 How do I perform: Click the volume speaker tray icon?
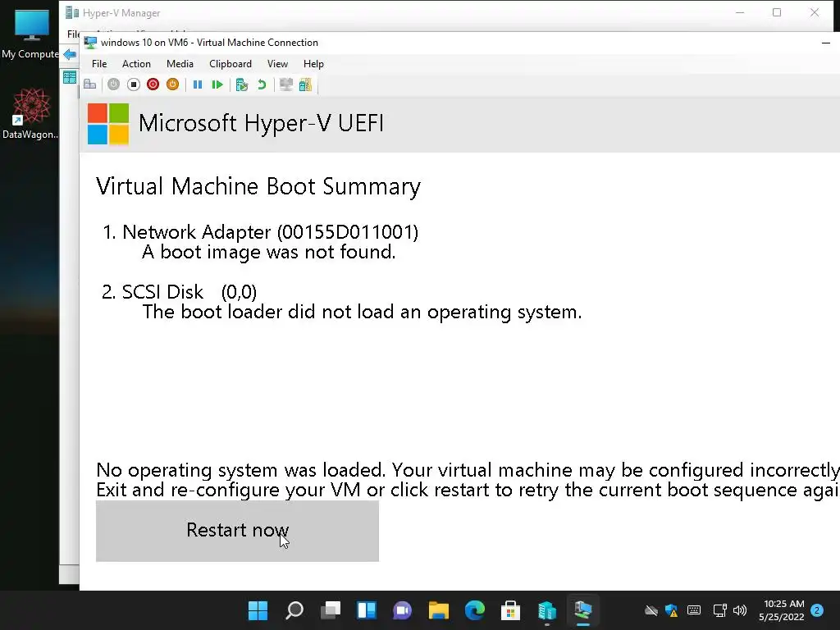click(x=740, y=610)
